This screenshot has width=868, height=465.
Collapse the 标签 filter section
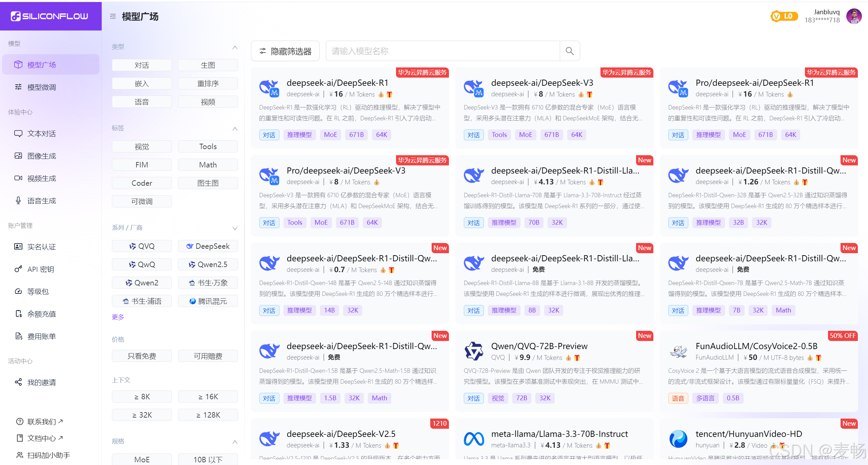point(235,129)
